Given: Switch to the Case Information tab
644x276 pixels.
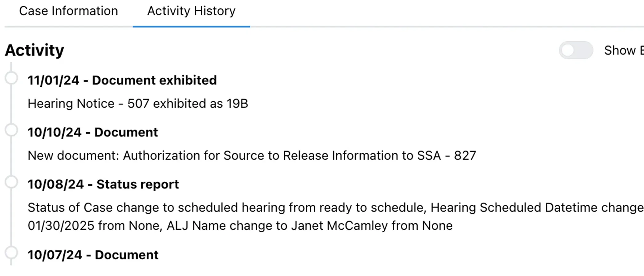Looking at the screenshot, I should (x=68, y=11).
